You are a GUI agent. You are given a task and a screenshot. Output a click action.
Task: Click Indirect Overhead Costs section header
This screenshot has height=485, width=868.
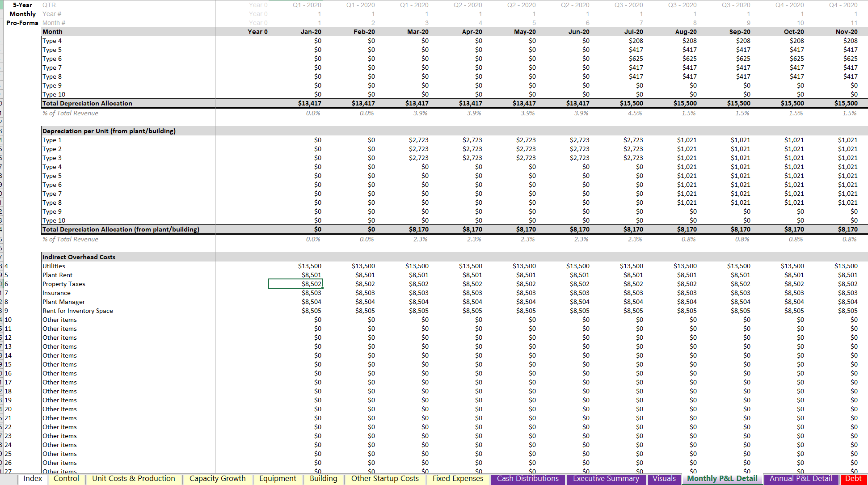[79, 257]
